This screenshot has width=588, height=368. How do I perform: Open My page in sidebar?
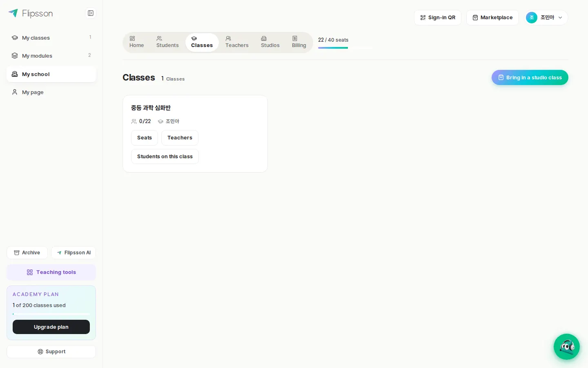coord(51,92)
